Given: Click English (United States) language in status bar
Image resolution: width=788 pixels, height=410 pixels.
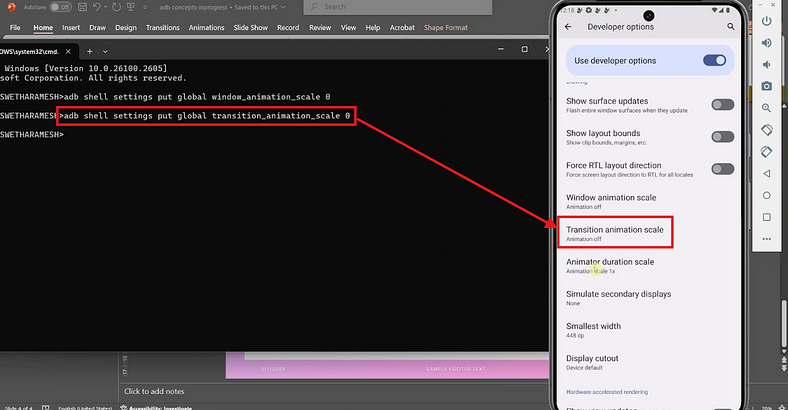Looking at the screenshot, I should point(85,407).
